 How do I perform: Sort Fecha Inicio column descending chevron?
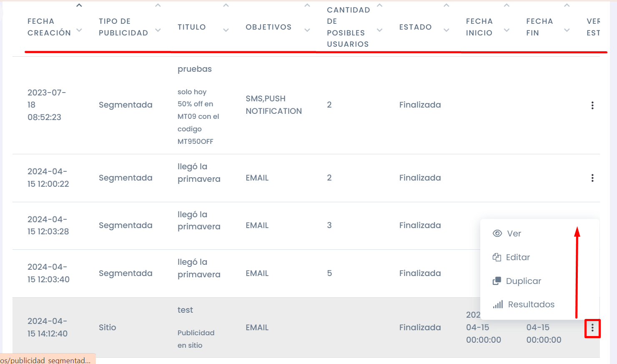507,30
